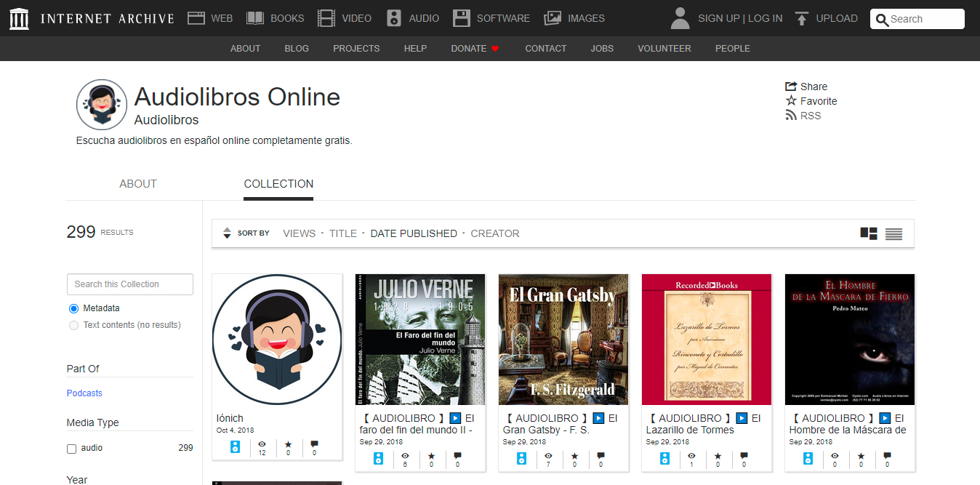Screen dimensions: 980x485
Task: Open the Help menu item
Action: (415, 49)
